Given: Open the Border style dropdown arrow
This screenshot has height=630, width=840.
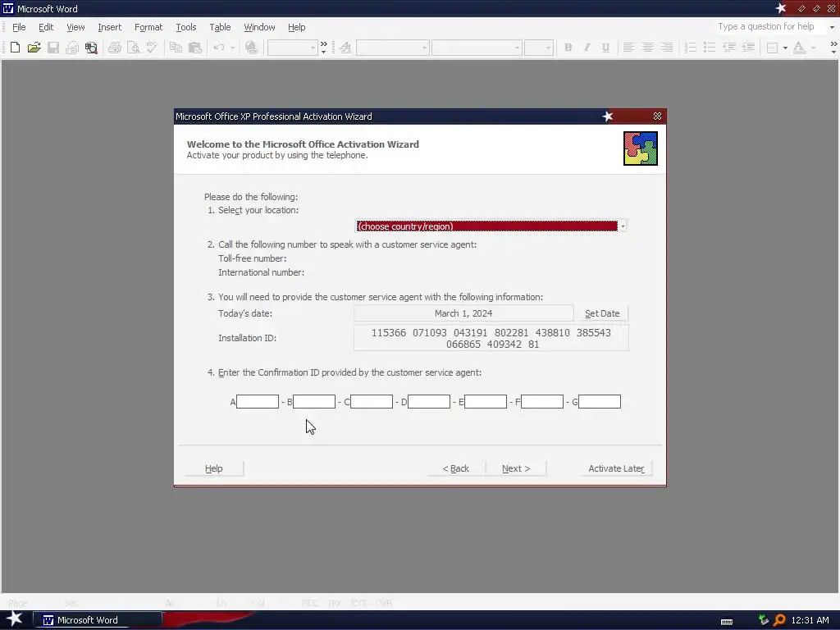Looking at the screenshot, I should coord(785,48).
